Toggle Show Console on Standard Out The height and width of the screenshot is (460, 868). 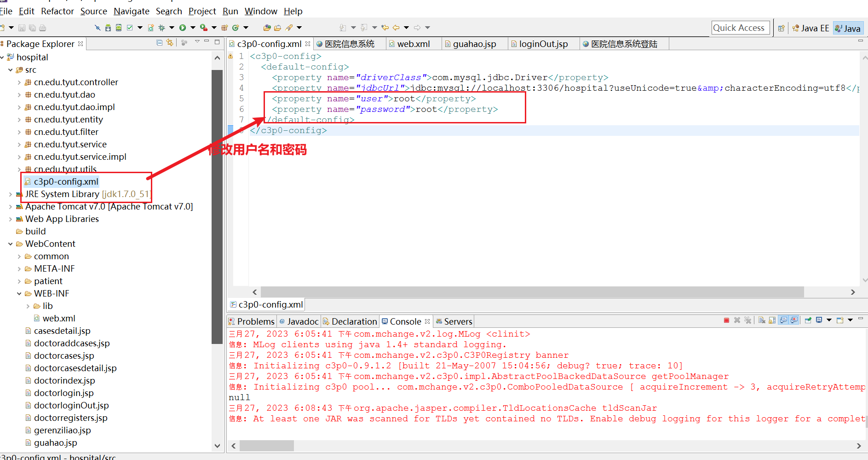[783, 320]
